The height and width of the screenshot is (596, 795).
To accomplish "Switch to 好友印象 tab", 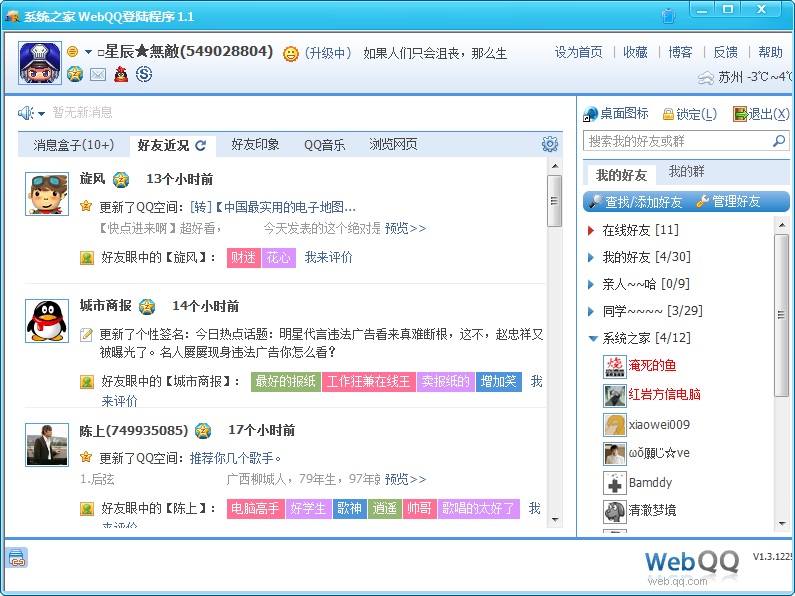I will click(255, 144).
